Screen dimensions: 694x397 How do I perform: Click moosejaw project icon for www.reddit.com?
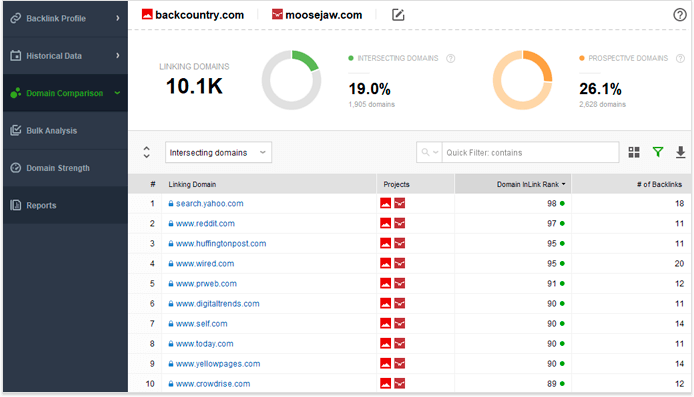point(400,223)
